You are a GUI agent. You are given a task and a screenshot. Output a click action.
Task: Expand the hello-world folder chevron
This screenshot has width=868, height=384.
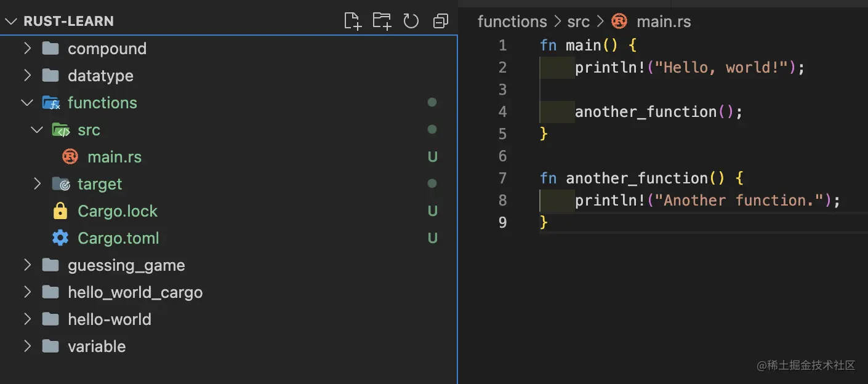(x=27, y=319)
